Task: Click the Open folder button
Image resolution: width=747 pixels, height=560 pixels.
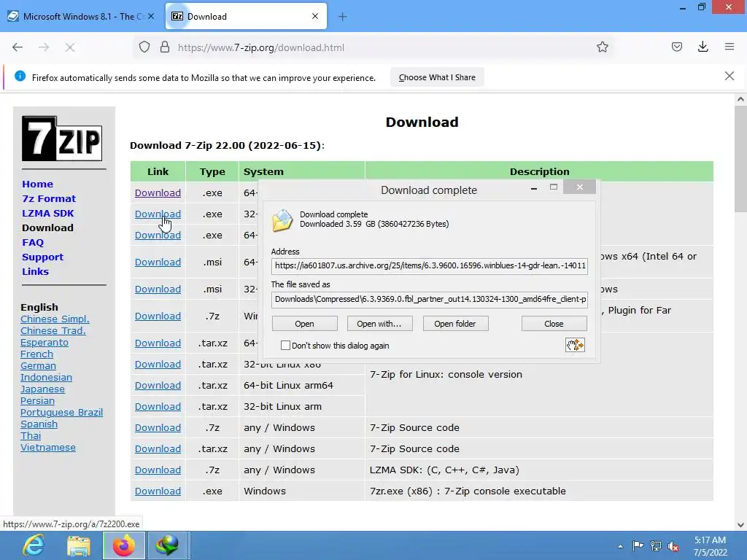Action: pos(455,324)
